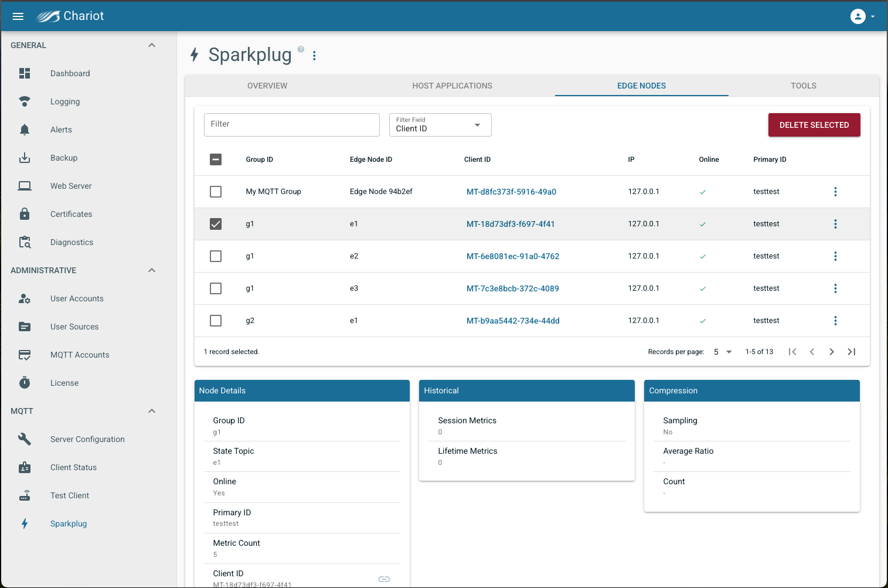This screenshot has height=588, width=888.
Task: Check the g1 e2 row checkbox
Action: [216, 256]
